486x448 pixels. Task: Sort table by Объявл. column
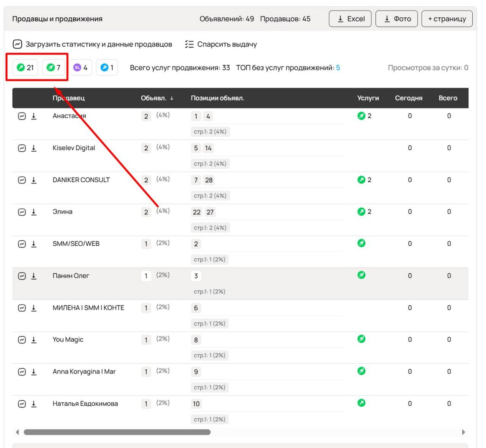[x=157, y=98]
